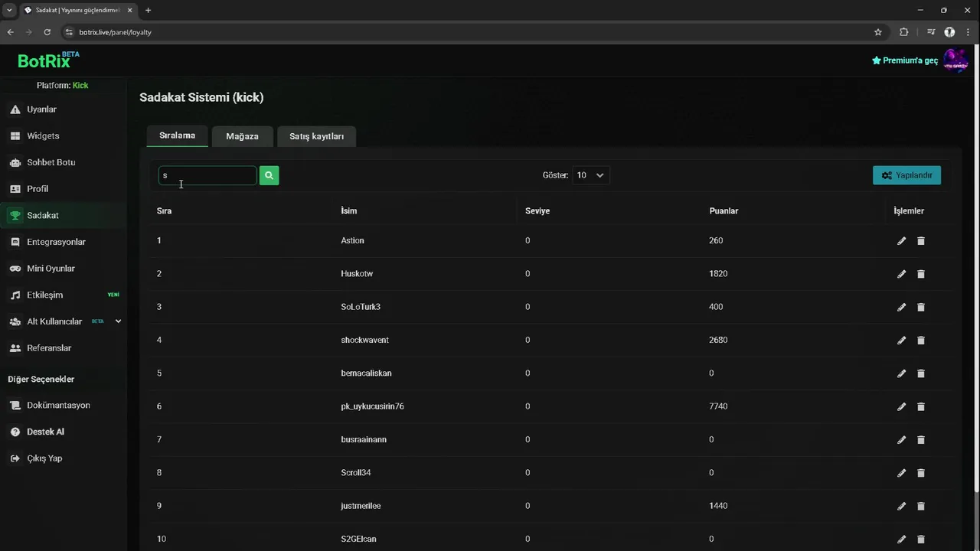Click the Seviye column header
This screenshot has width=980, height=551.
[x=537, y=211]
